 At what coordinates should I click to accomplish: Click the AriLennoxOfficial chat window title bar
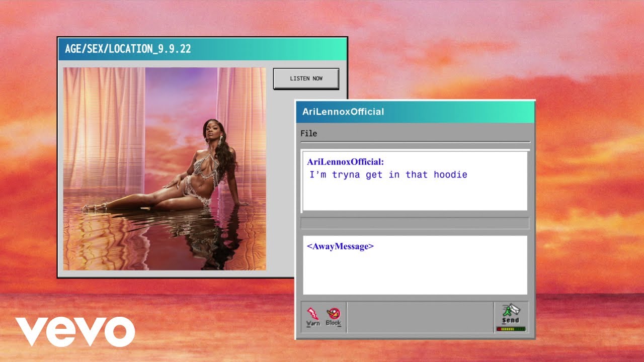point(415,112)
